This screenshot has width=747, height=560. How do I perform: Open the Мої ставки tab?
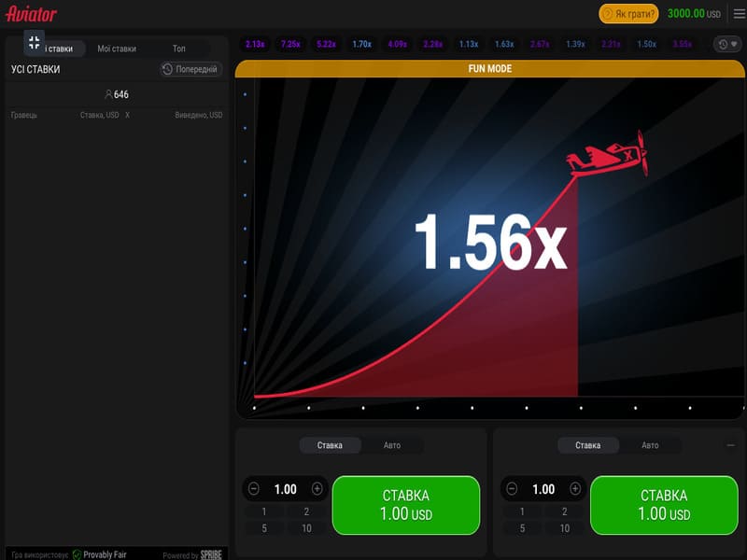117,49
